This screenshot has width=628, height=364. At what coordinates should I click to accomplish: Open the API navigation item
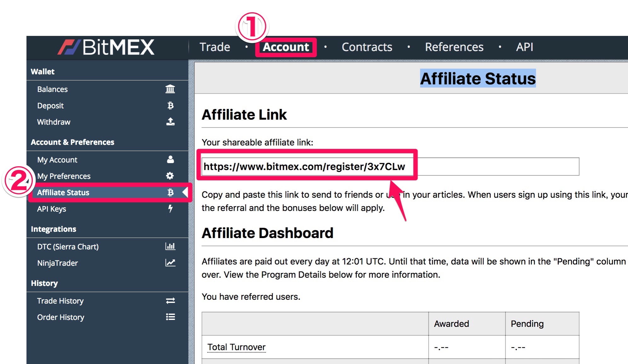coord(524,47)
